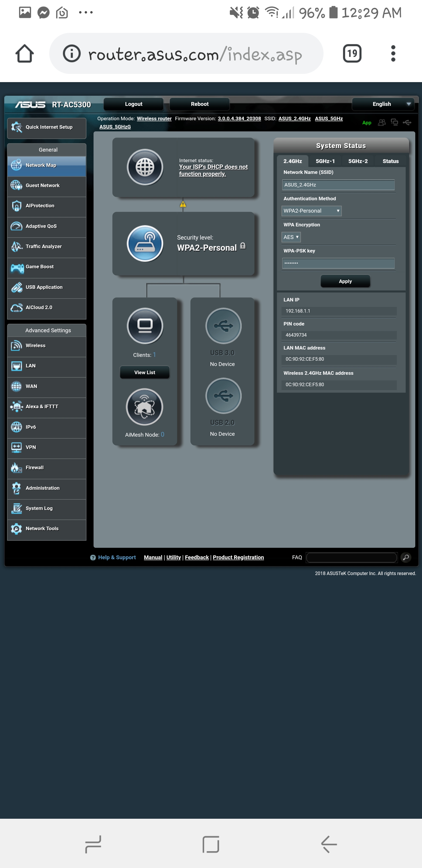Click the FAQ search magnifier icon
This screenshot has width=422, height=868.
406,558
